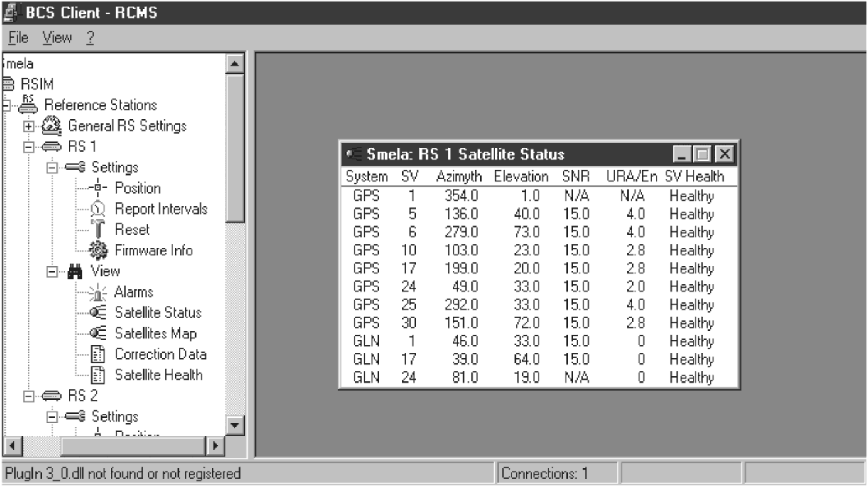Viewport: 868px width, 487px height.
Task: Select the Reference Stations icon
Action: click(x=28, y=104)
